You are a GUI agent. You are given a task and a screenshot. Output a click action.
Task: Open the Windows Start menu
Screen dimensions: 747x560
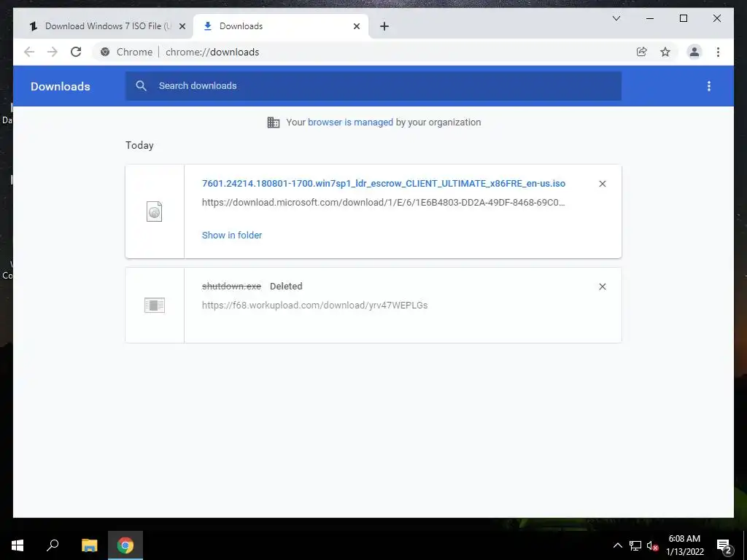[x=18, y=545]
